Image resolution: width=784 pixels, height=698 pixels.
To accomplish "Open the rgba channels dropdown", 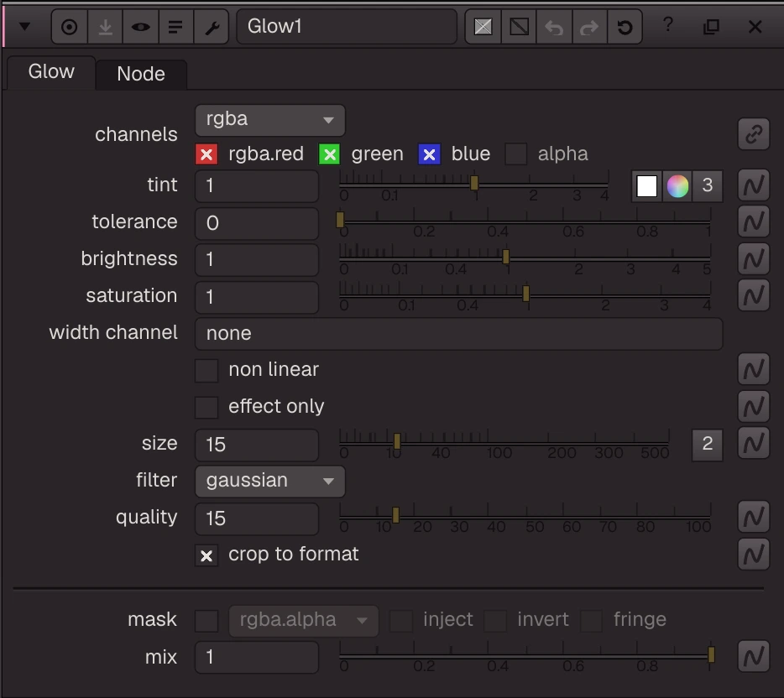I will coord(270,120).
